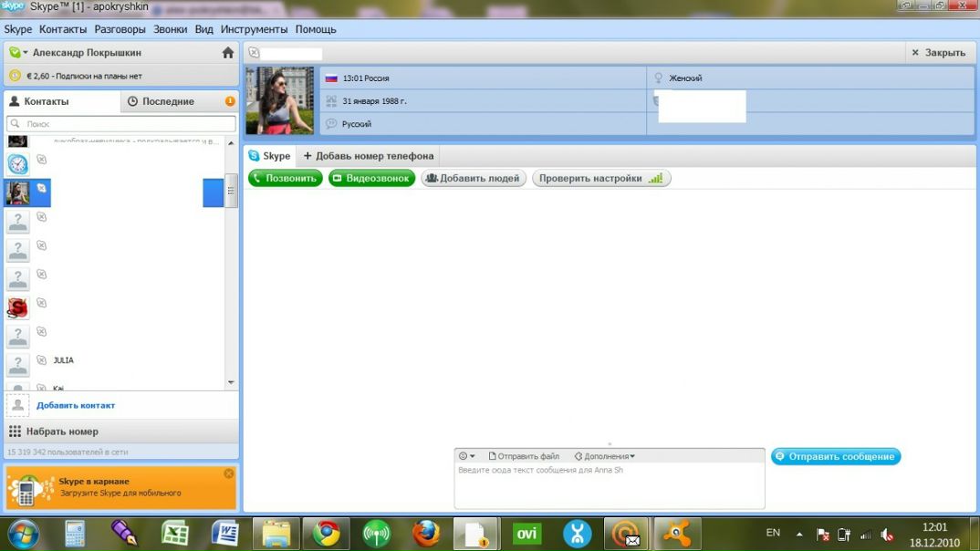Select the Добавь номер телефона tab

(369, 156)
